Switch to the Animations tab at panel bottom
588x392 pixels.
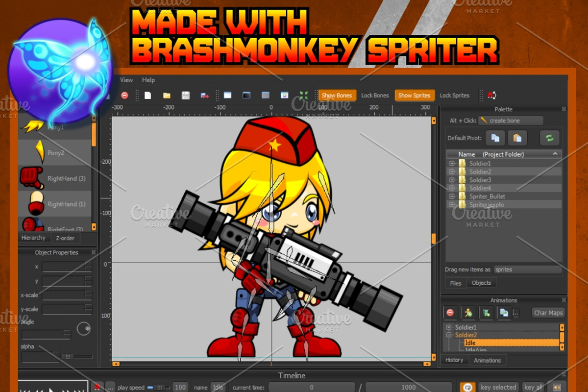(487, 360)
